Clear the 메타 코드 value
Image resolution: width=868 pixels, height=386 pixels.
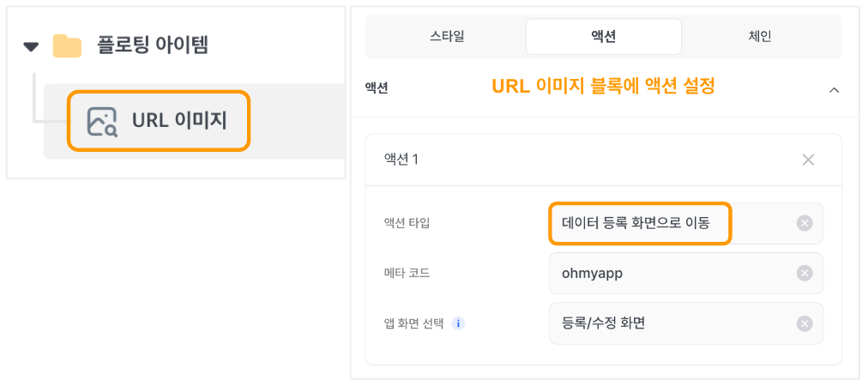coord(805,273)
